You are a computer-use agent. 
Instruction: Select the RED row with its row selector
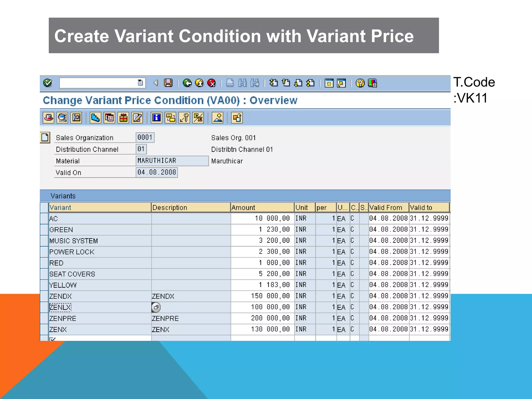(x=44, y=263)
